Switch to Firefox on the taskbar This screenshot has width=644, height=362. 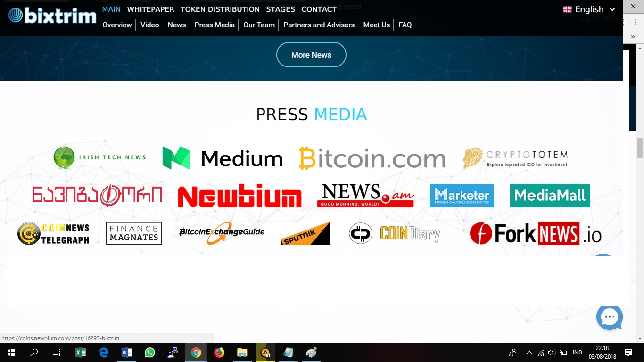(x=219, y=353)
